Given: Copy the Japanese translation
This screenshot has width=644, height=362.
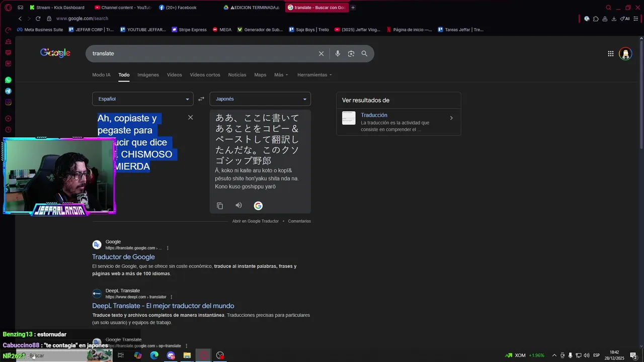Looking at the screenshot, I should (x=220, y=206).
